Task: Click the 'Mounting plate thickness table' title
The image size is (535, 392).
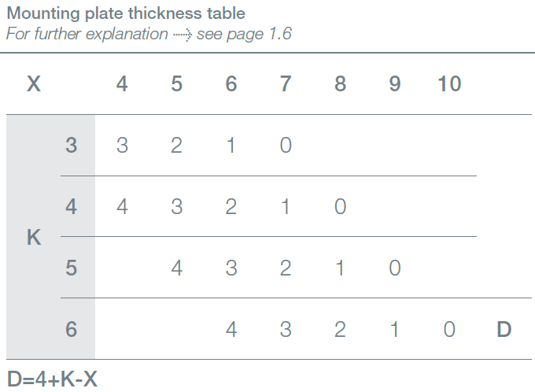Action: 125,13
